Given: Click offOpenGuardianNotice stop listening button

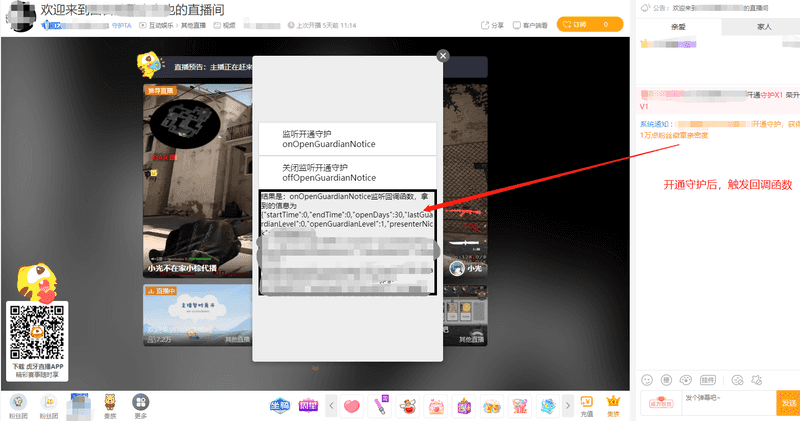Looking at the screenshot, I should point(347,172).
